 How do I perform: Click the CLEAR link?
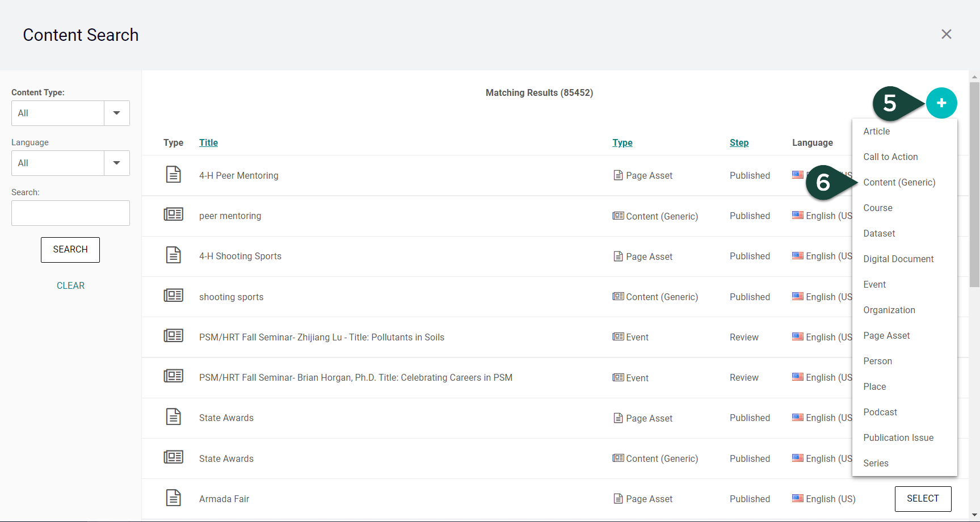click(70, 285)
